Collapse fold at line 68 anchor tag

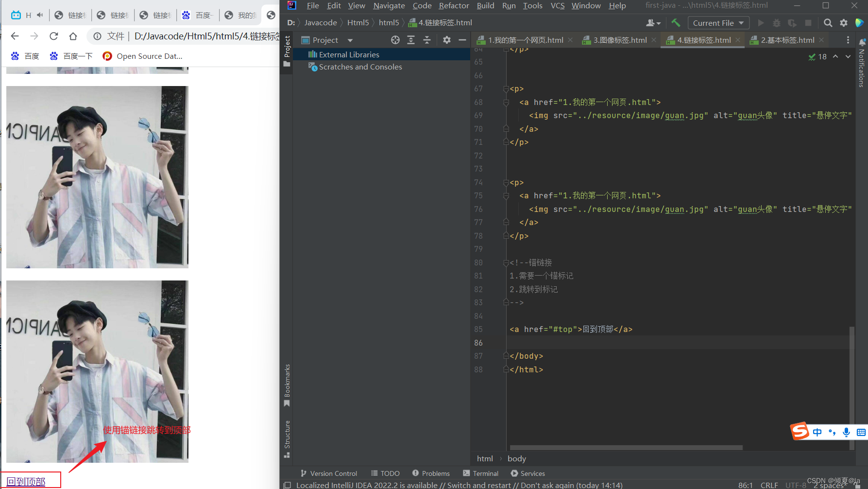pos(506,103)
